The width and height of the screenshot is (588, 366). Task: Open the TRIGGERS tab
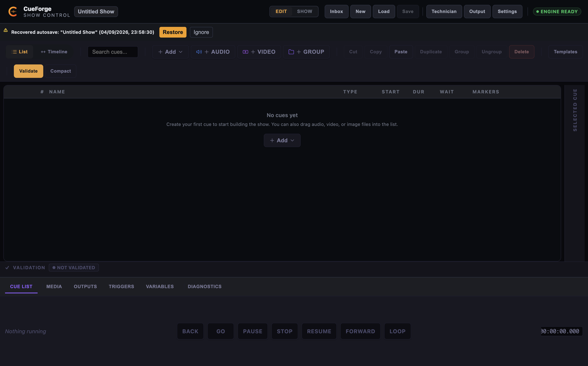click(x=121, y=286)
